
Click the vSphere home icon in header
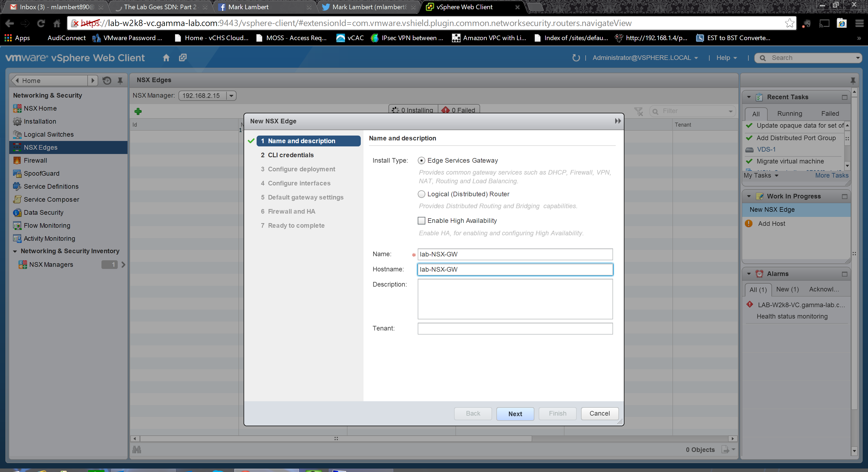pos(166,58)
